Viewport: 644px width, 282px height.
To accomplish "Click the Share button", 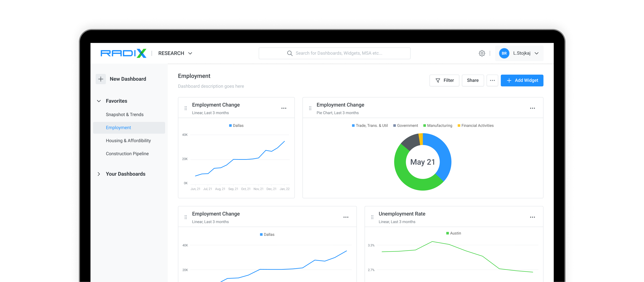I will tap(472, 80).
